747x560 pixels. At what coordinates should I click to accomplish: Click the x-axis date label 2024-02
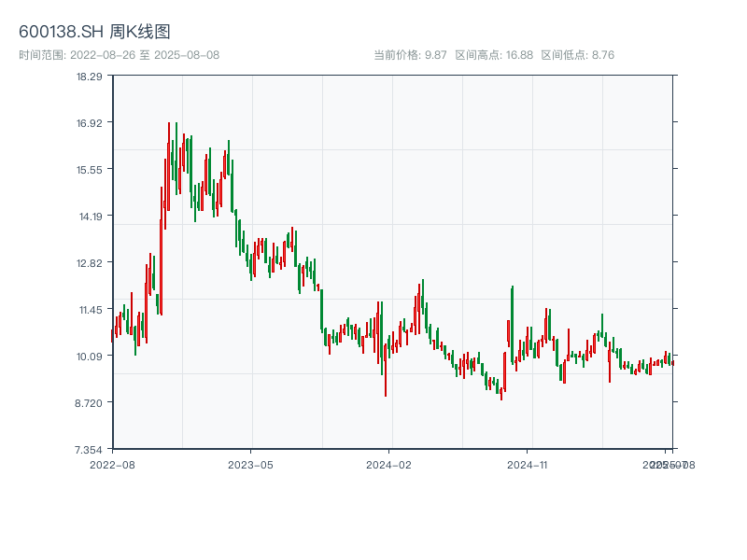tap(388, 465)
